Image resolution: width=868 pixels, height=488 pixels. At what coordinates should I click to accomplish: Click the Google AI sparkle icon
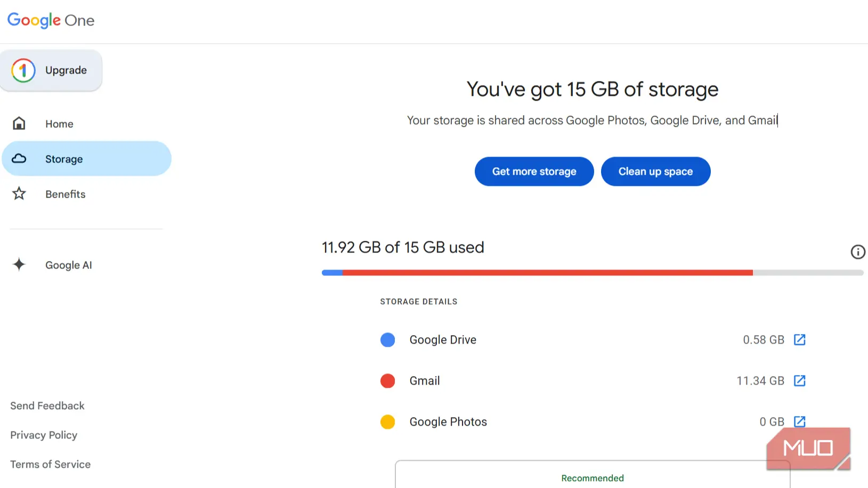19,264
